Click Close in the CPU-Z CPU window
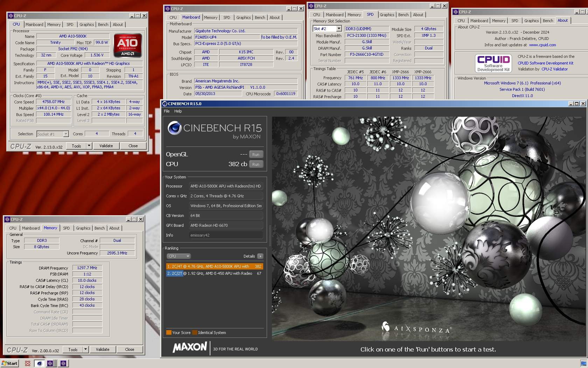This screenshot has height=368, width=588. click(x=133, y=146)
